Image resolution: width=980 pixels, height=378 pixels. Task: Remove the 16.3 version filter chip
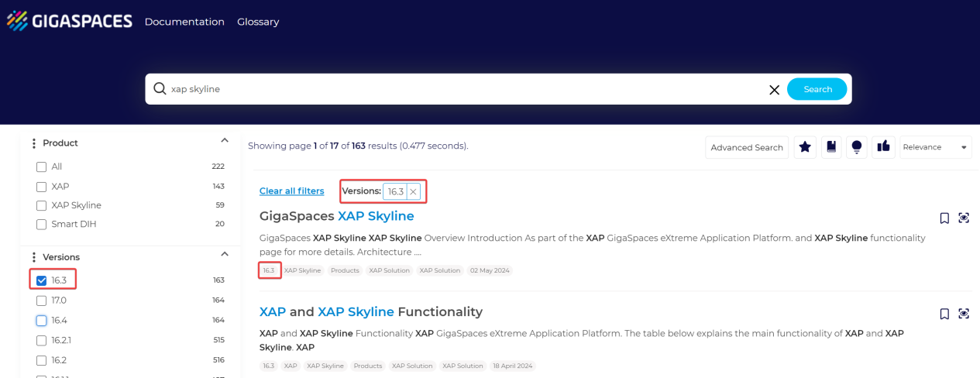click(x=413, y=191)
